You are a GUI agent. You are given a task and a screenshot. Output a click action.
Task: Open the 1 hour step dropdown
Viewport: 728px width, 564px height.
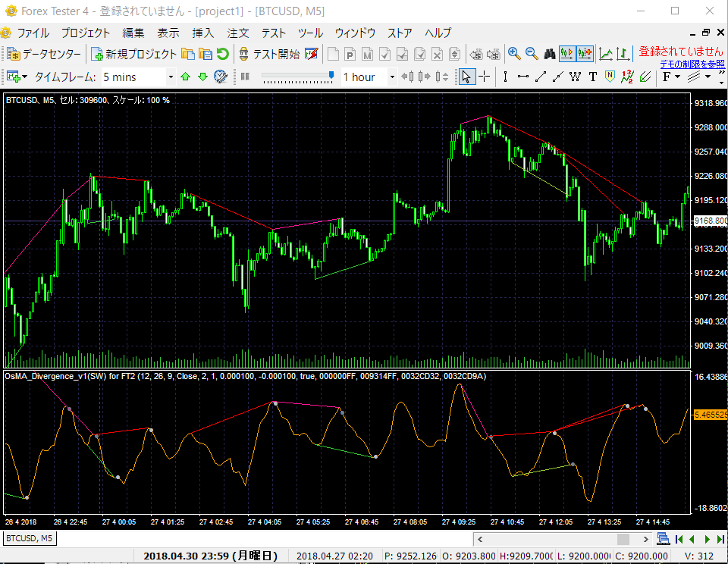coord(392,77)
